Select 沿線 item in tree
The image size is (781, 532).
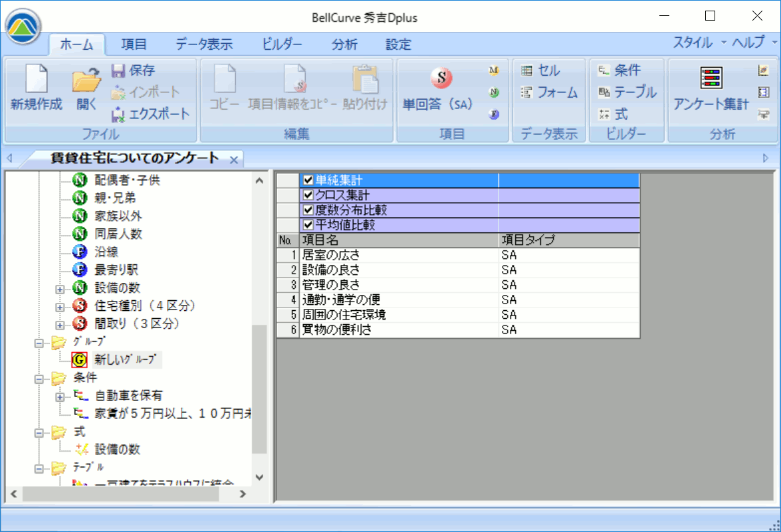(106, 252)
